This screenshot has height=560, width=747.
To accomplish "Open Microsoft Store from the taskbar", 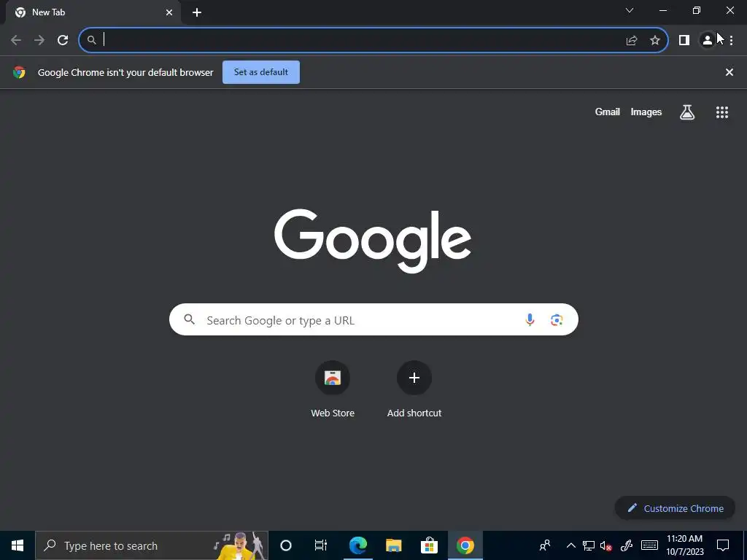I will (x=429, y=545).
